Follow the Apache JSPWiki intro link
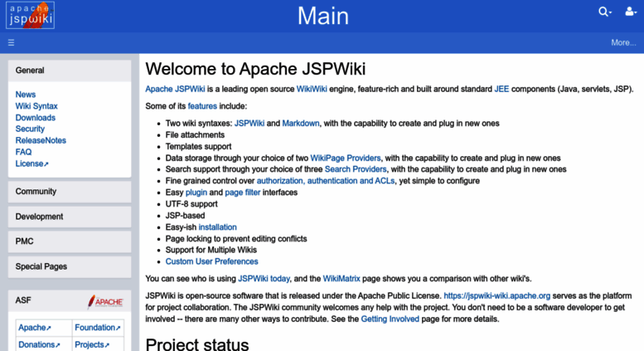The height and width of the screenshot is (351, 644). click(175, 89)
